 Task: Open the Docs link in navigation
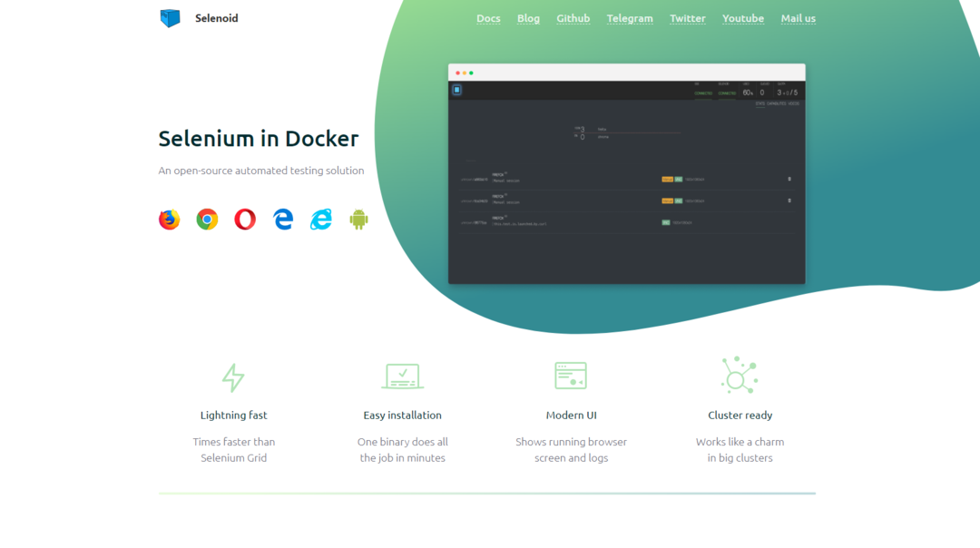pyautogui.click(x=488, y=19)
